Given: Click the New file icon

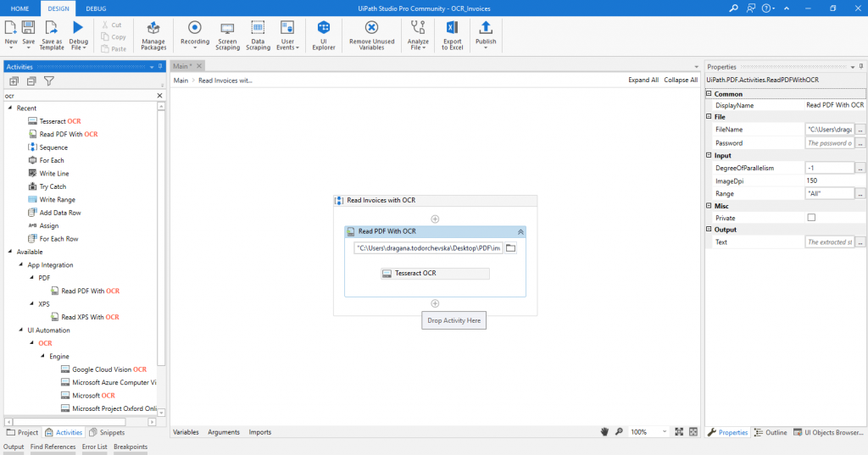Looking at the screenshot, I should tap(10, 28).
